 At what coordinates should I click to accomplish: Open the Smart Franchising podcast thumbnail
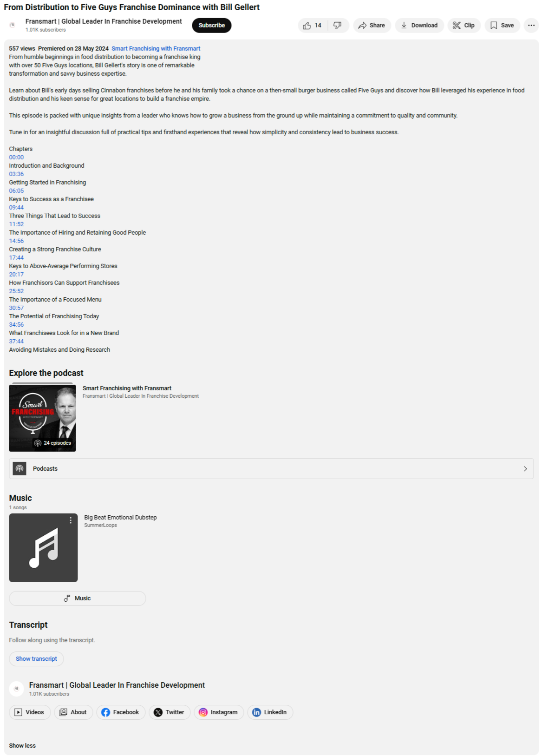tap(42, 418)
